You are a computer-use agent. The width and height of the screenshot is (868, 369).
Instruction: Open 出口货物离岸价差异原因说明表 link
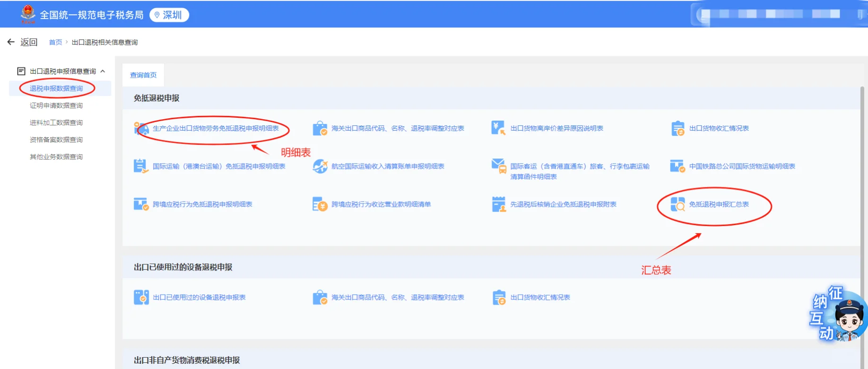(x=556, y=128)
